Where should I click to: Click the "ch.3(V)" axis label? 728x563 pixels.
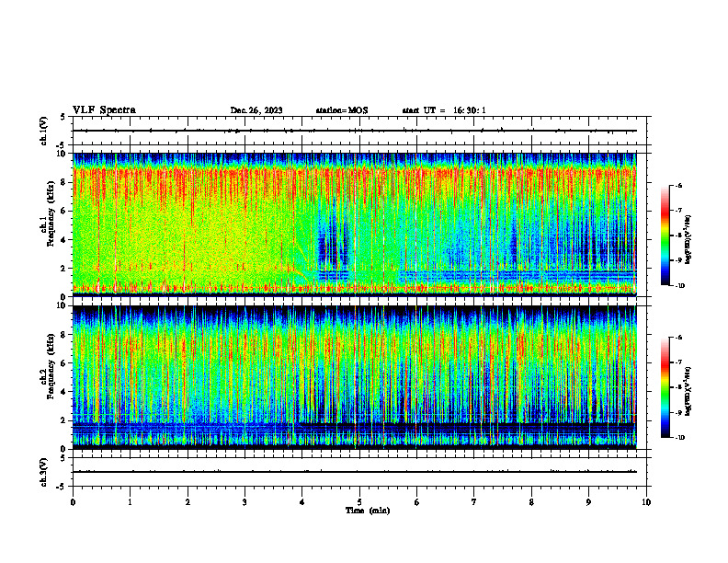click(x=44, y=472)
